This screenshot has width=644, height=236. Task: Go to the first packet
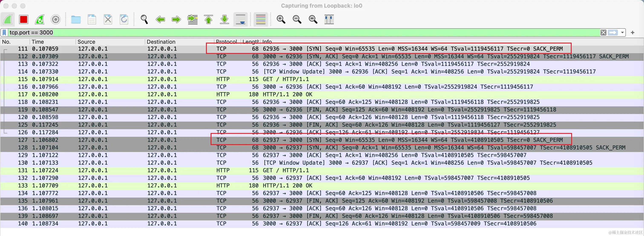[x=208, y=19]
